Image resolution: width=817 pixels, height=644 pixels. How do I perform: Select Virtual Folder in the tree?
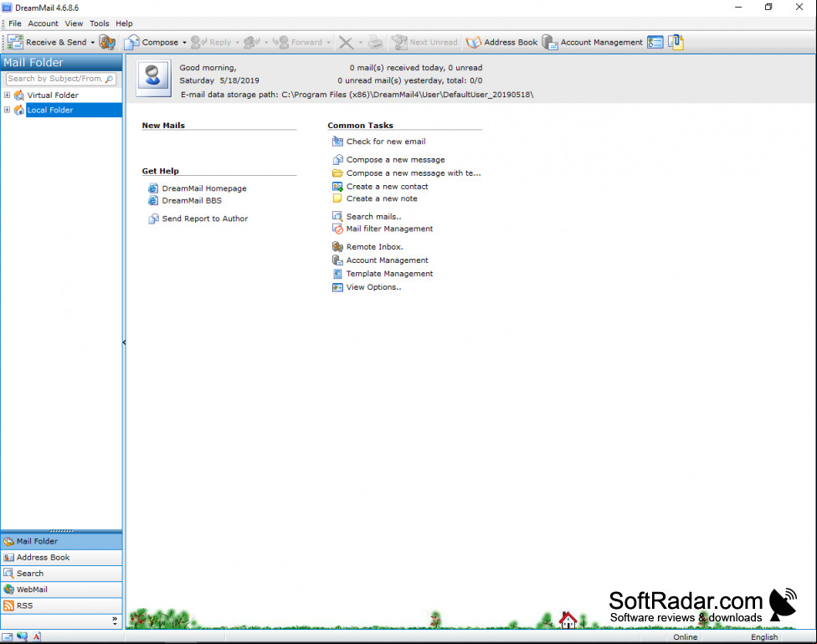pos(53,95)
